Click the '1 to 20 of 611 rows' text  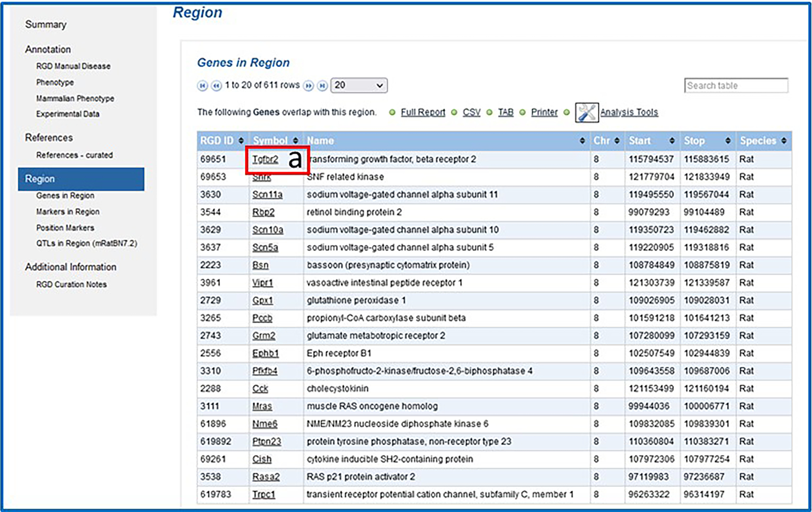262,85
